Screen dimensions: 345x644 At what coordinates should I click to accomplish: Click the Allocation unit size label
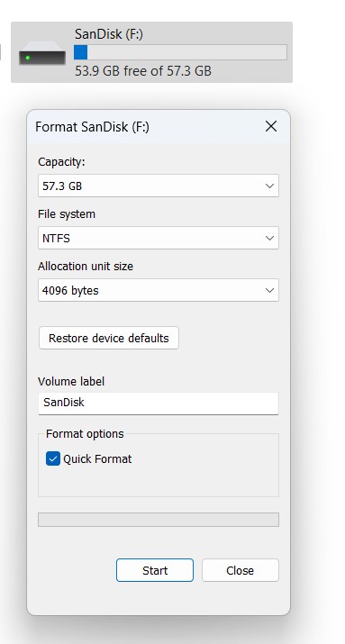point(86,266)
